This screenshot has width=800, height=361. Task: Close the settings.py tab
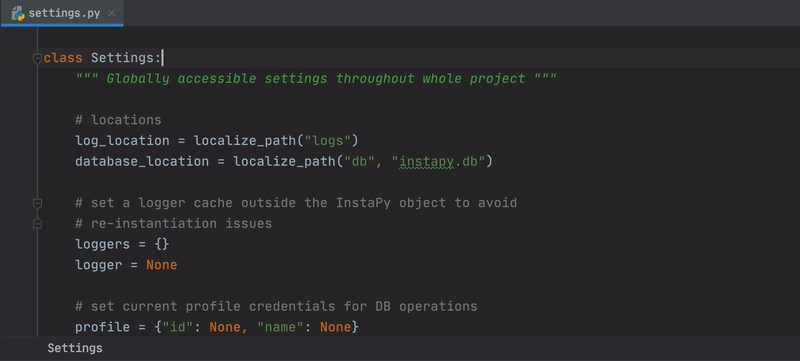pyautogui.click(x=111, y=13)
